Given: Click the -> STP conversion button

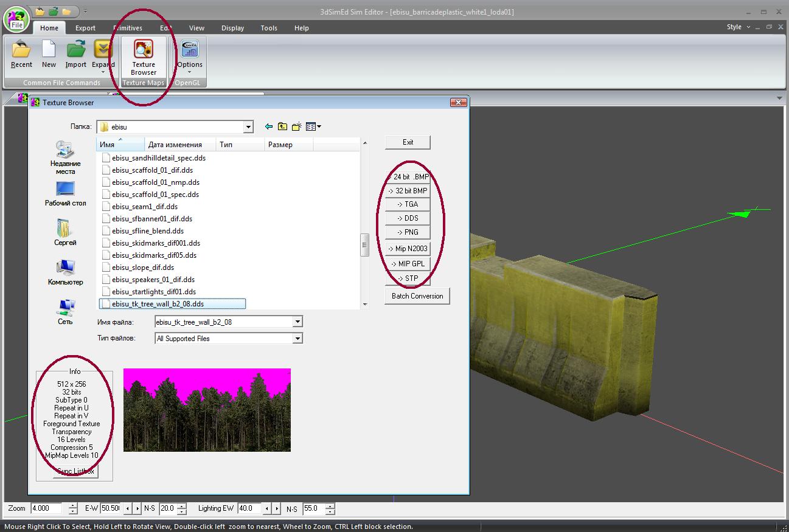Looking at the screenshot, I should [408, 278].
